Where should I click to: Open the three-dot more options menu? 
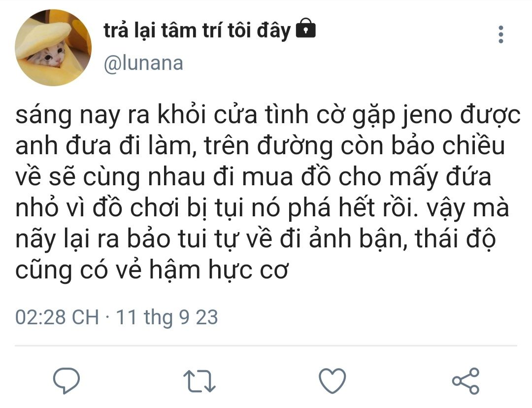pos(501,34)
